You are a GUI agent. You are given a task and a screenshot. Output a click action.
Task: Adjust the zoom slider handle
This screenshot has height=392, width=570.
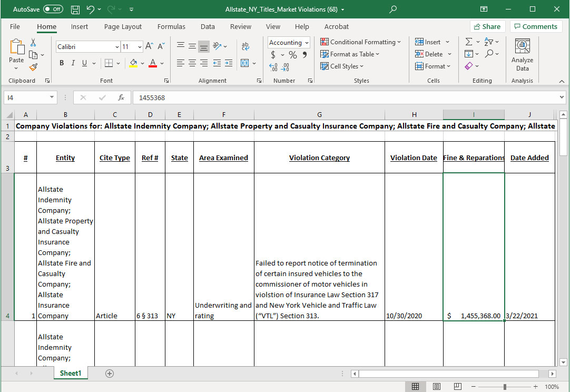(x=505, y=387)
